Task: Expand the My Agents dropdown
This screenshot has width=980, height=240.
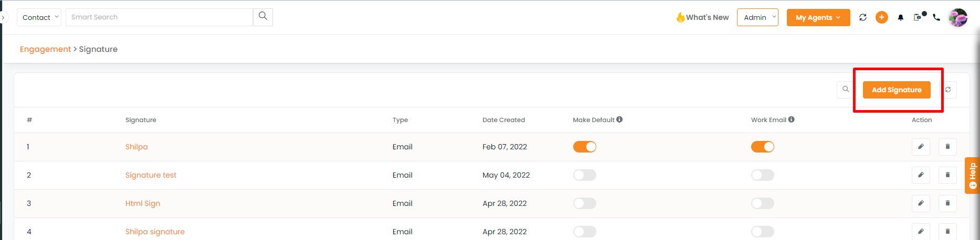Action: 818,17
